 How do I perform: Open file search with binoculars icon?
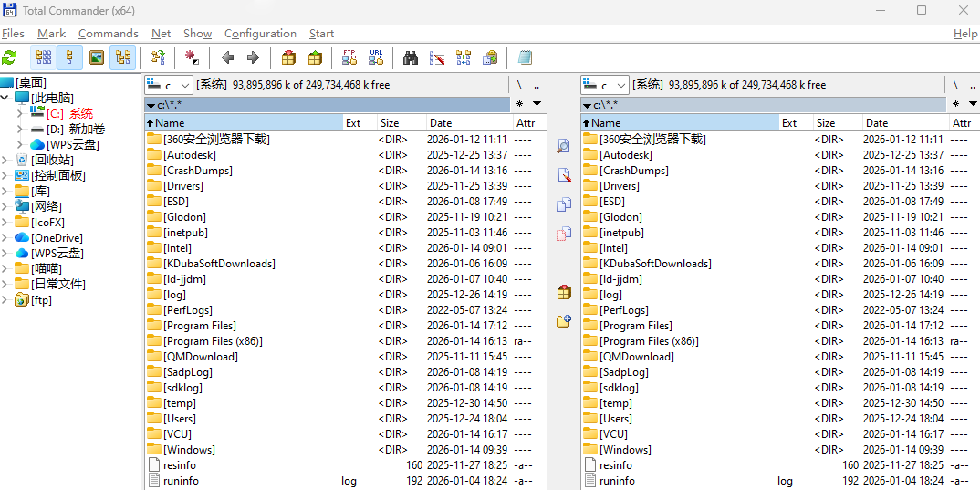pyautogui.click(x=411, y=57)
